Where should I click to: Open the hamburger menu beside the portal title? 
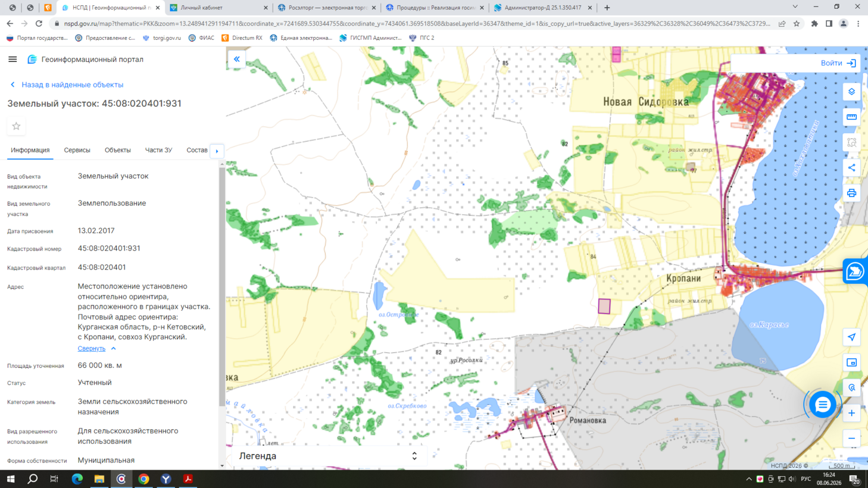(x=13, y=59)
